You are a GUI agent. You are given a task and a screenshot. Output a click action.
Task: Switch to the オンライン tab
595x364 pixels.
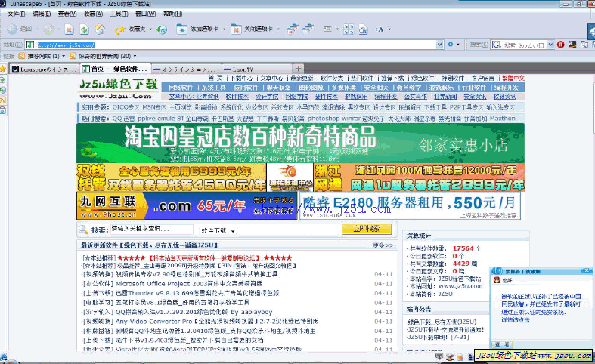coord(186,69)
